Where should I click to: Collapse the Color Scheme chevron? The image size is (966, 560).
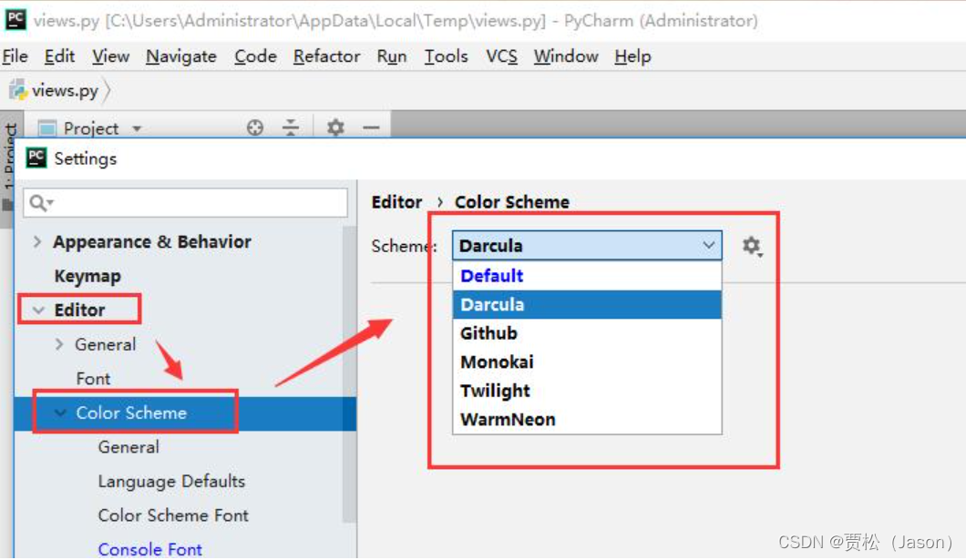60,412
